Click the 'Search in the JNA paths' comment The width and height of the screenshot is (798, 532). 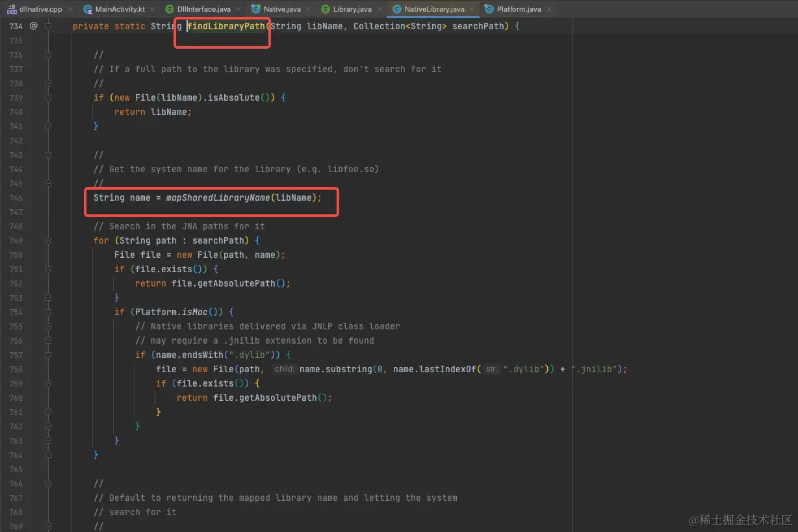click(x=179, y=227)
